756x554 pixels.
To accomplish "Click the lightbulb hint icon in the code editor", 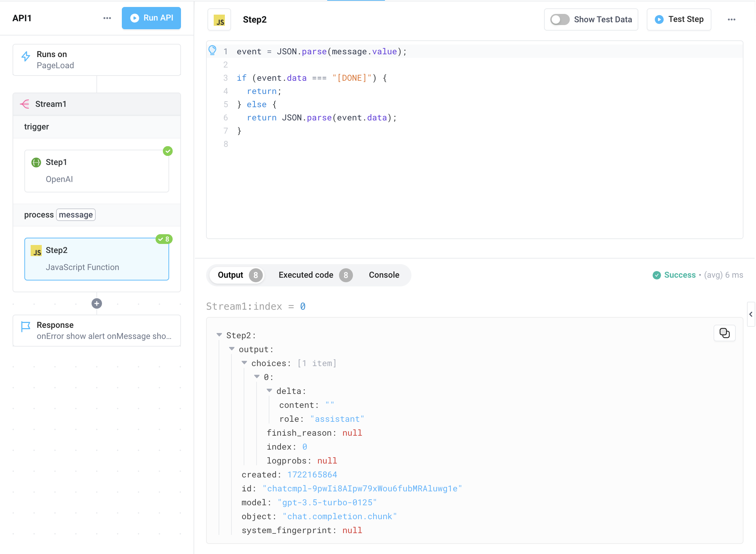I will coord(213,50).
